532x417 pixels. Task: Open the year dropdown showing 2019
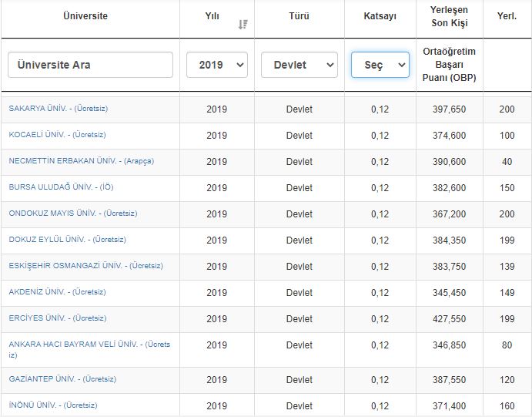tap(217, 65)
